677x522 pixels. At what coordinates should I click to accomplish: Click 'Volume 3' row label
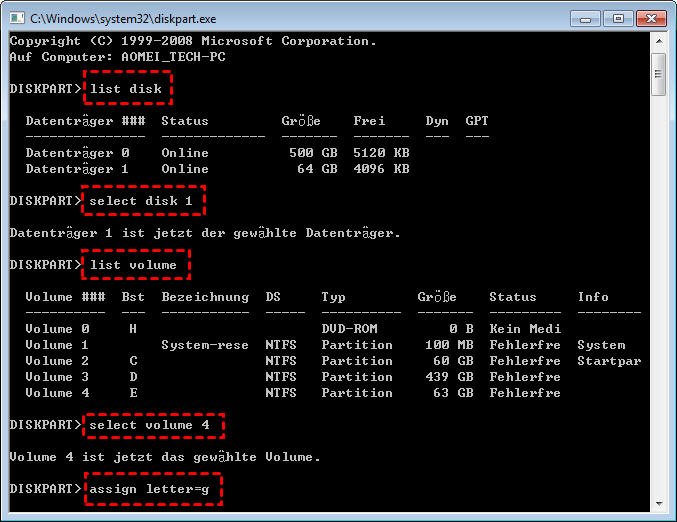click(x=57, y=377)
